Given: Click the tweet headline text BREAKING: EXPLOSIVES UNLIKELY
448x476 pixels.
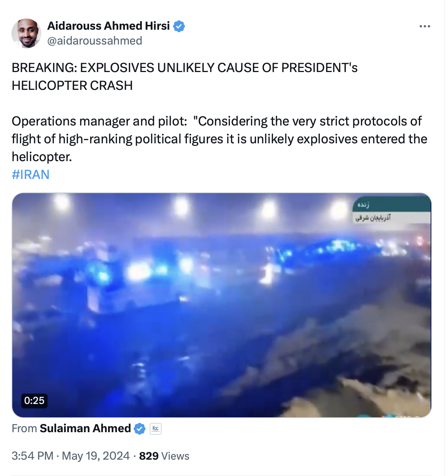Looking at the screenshot, I should [185, 76].
